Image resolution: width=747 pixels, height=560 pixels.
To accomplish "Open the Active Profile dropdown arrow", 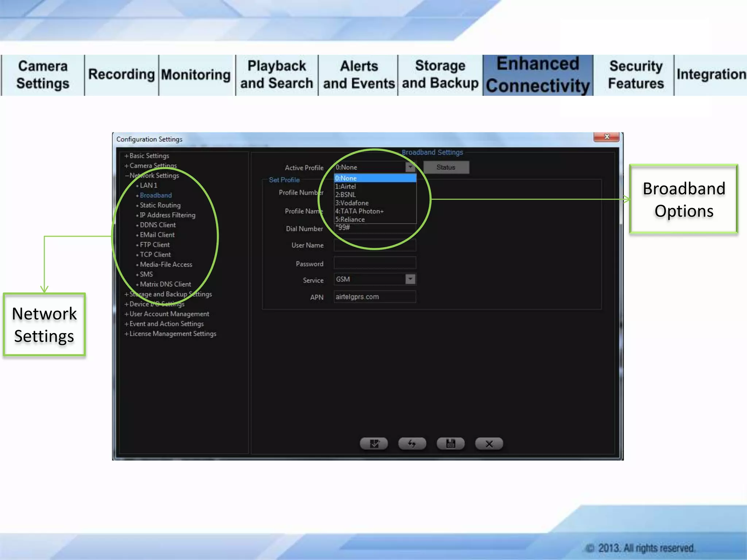I will point(411,167).
